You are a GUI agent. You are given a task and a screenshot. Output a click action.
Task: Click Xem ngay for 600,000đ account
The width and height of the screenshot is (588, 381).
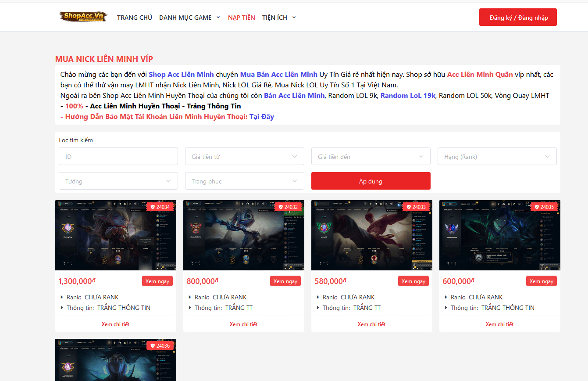point(542,281)
